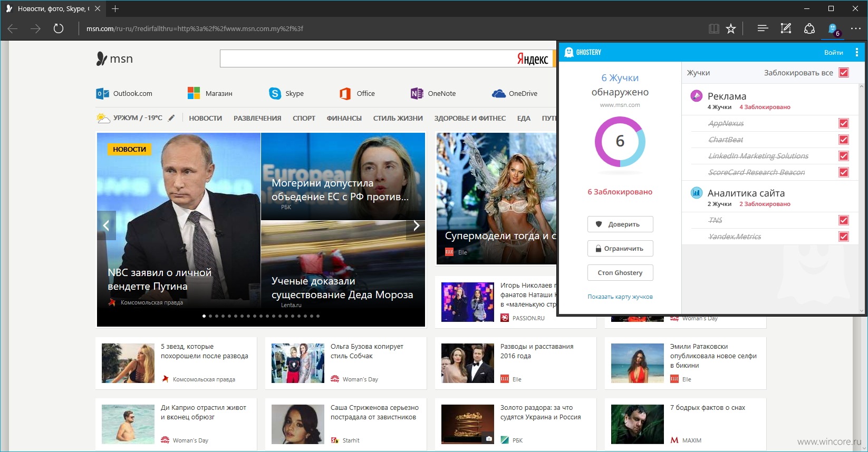The height and width of the screenshot is (452, 868).
Task: Open Edge More actions menu
Action: [855, 28]
